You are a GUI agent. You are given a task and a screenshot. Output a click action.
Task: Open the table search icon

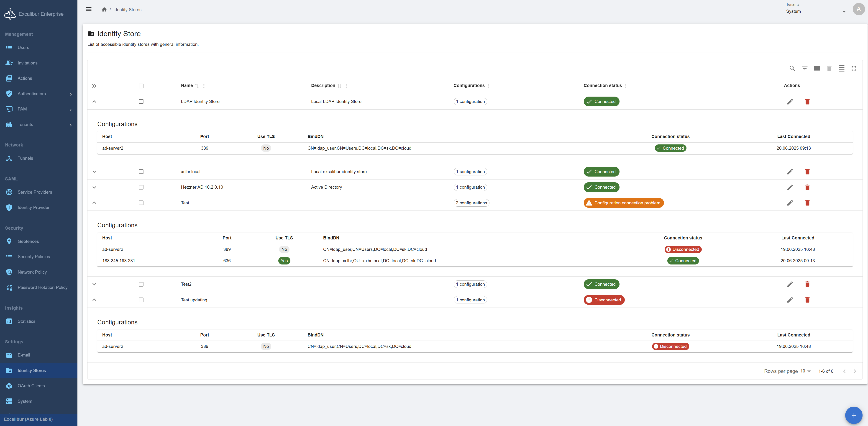tap(792, 68)
